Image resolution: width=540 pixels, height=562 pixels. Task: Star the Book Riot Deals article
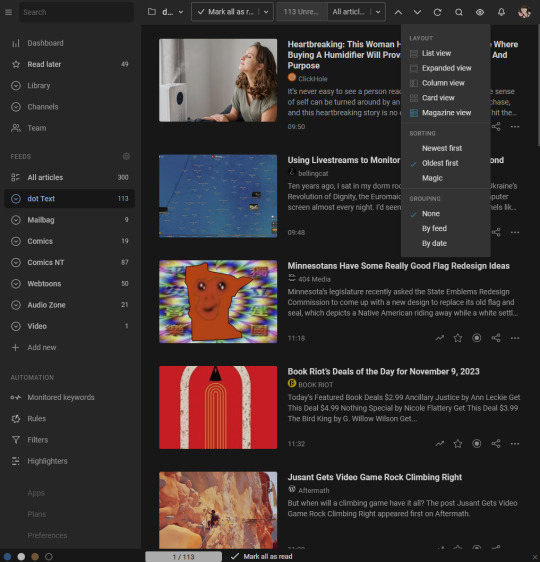458,444
